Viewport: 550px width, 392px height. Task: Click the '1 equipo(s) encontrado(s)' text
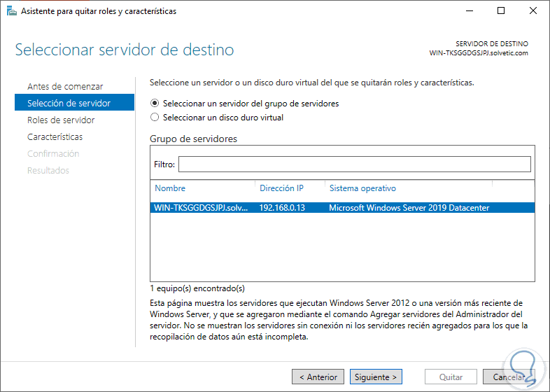pyautogui.click(x=197, y=288)
